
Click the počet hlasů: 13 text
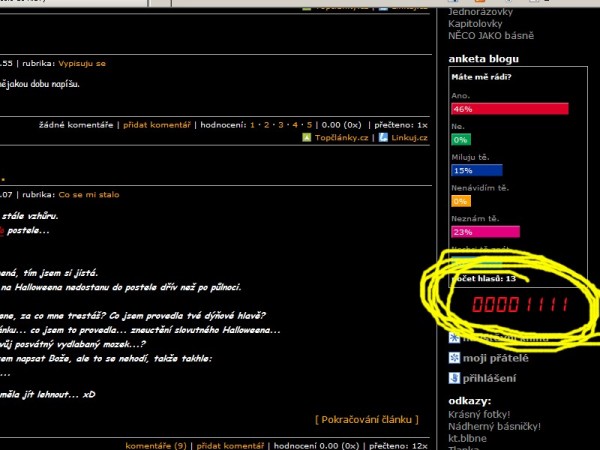[x=484, y=279]
